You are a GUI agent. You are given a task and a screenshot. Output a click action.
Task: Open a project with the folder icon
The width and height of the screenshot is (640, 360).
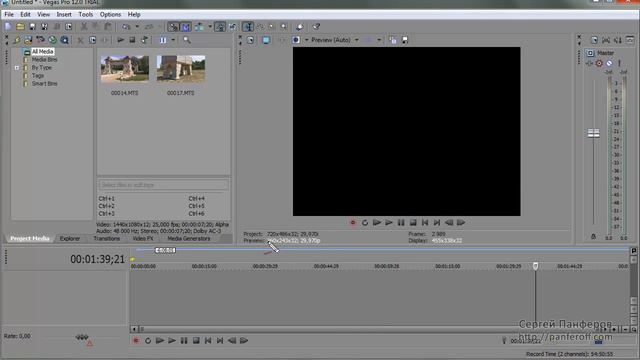[20, 27]
